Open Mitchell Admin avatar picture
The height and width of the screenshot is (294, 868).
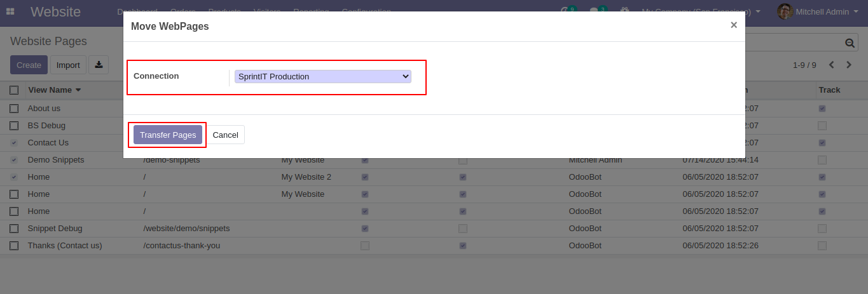point(785,11)
